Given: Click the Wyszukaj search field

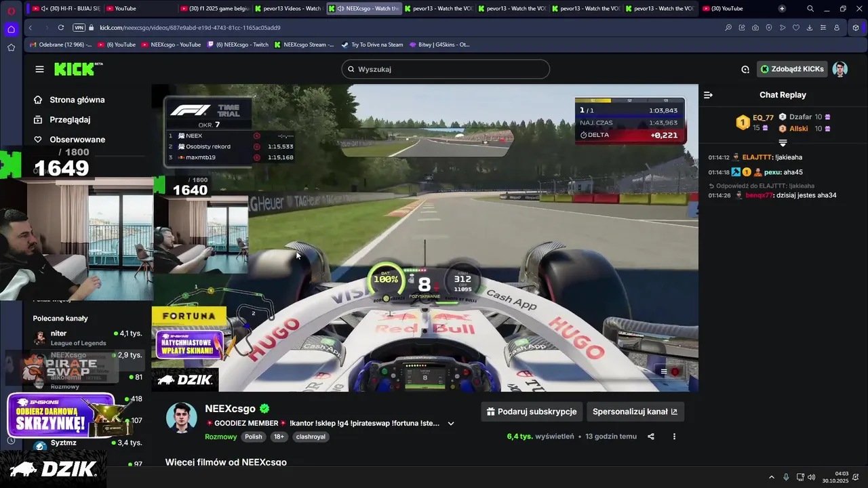Looking at the screenshot, I should tap(446, 69).
